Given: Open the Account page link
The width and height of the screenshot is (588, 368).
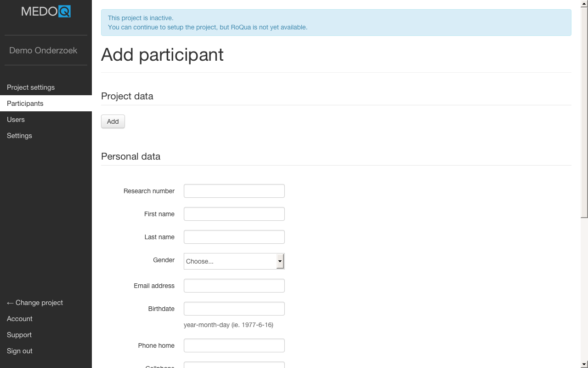Looking at the screenshot, I should click(x=20, y=319).
